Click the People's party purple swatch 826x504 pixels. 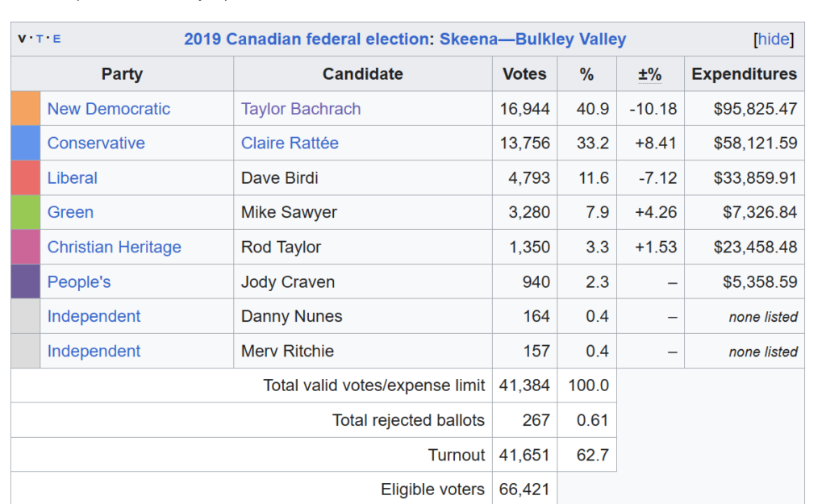(26, 282)
